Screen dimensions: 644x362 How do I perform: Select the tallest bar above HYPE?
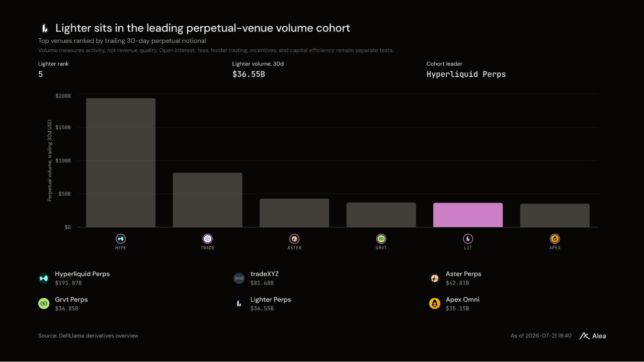pos(121,162)
